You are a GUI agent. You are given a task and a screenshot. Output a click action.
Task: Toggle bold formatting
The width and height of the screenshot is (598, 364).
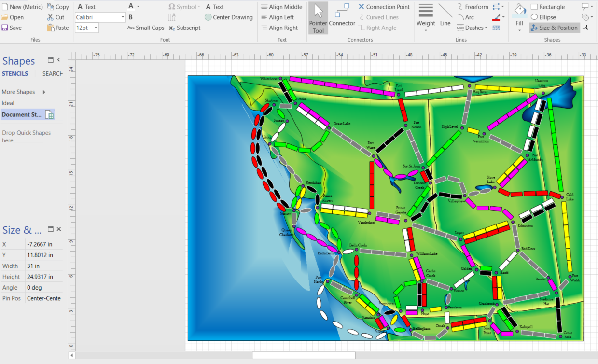click(130, 17)
